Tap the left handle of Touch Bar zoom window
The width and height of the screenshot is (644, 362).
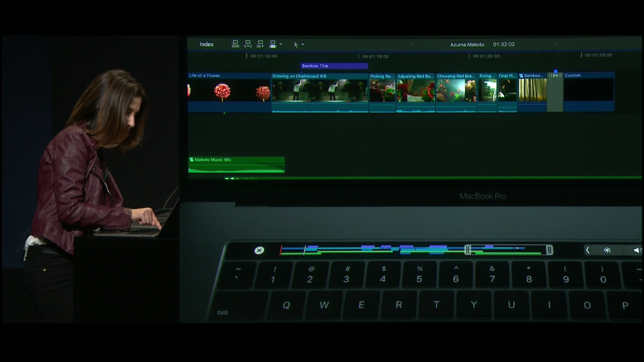(x=467, y=250)
